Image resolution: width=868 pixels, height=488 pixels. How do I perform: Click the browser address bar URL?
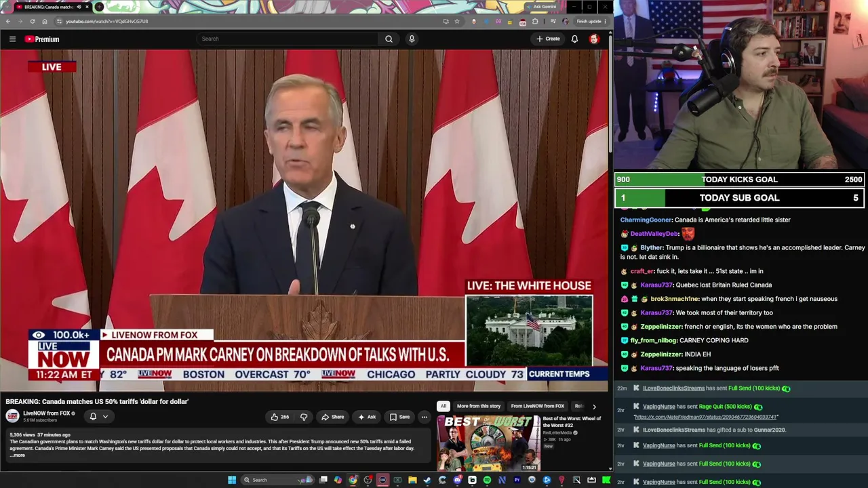click(x=106, y=21)
